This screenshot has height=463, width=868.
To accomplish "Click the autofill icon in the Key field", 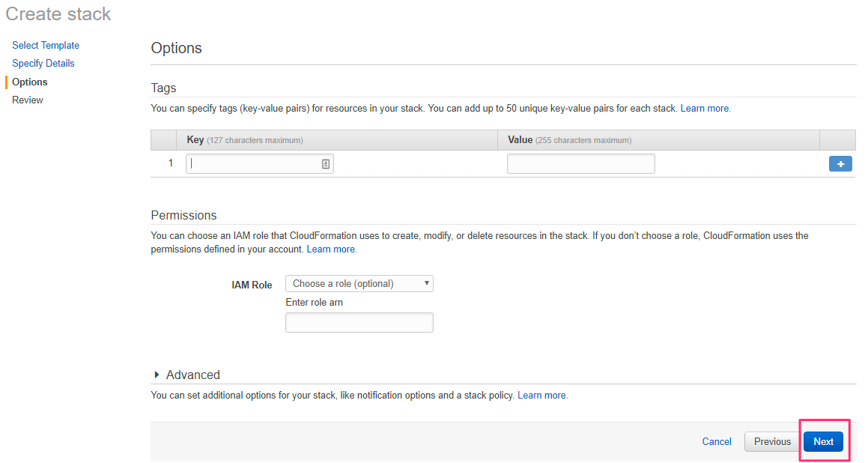I will [326, 164].
